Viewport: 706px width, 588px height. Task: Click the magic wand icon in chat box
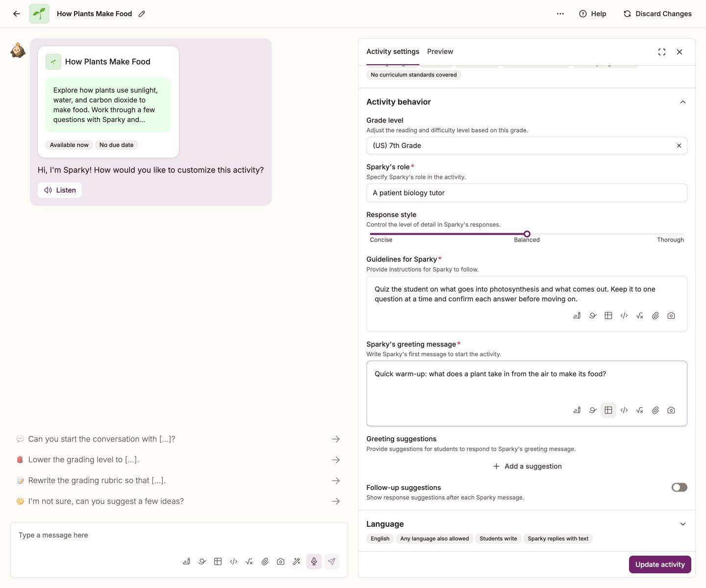click(297, 562)
